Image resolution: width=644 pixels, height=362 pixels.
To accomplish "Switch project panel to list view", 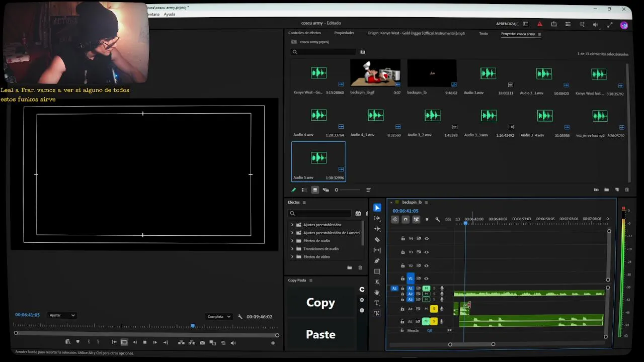I will 304,190.
